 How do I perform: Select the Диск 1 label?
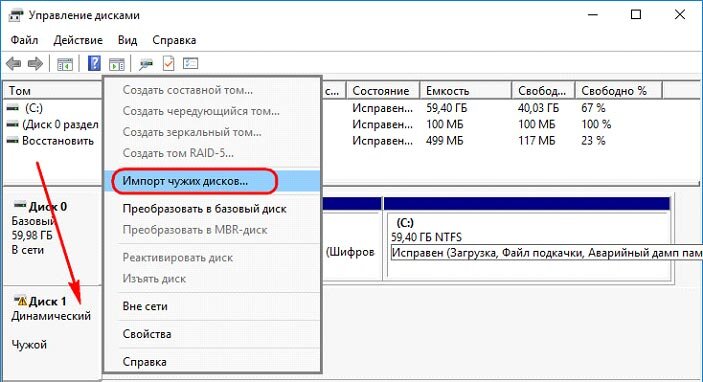tap(48, 302)
